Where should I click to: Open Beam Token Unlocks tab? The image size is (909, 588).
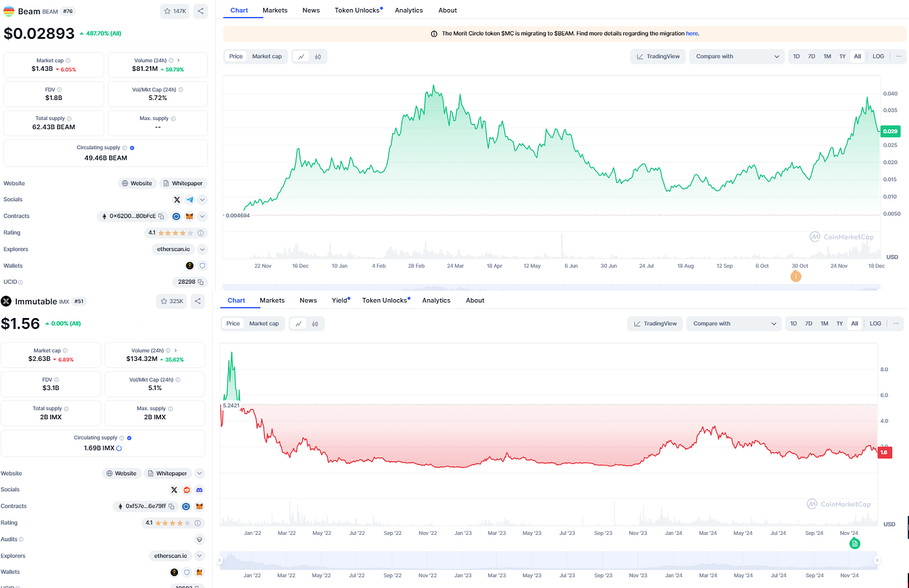coord(358,10)
